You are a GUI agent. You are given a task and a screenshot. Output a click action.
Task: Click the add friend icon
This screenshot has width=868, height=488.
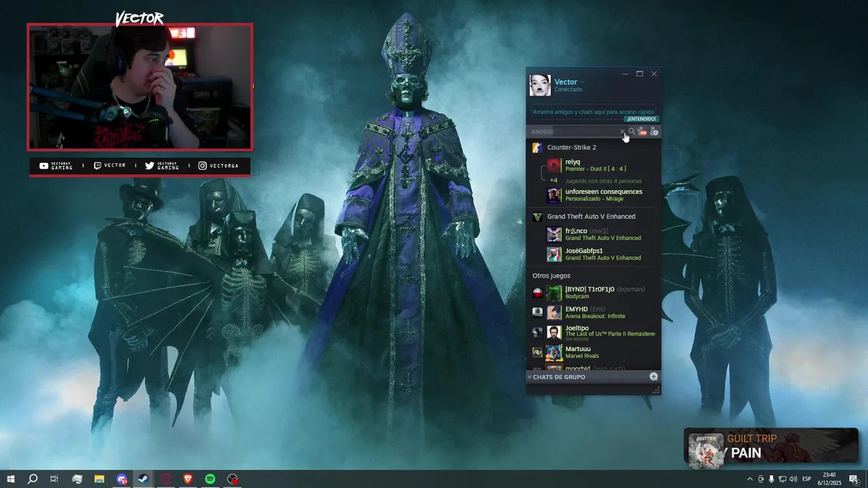click(654, 131)
